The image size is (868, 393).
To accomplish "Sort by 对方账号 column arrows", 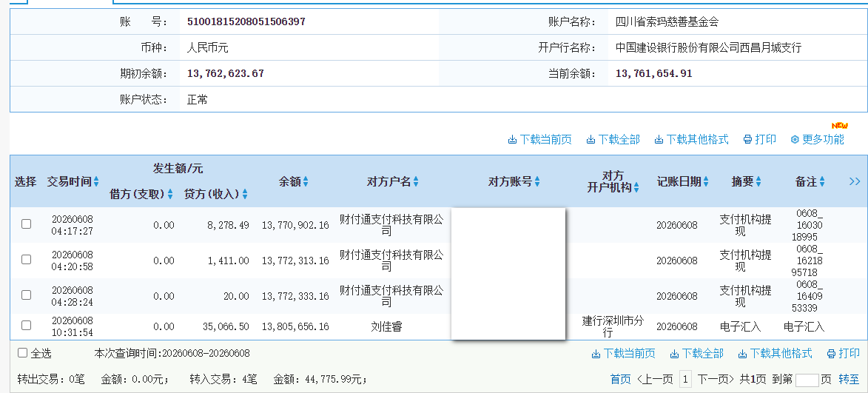I will tap(537, 181).
